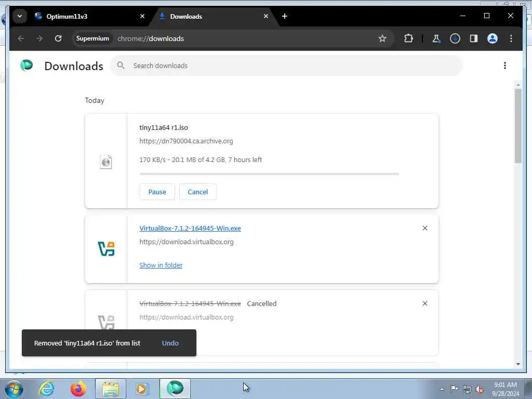Click the tiny11a64 r1.iso file name
Image resolution: width=532 pixels, height=399 pixels.
pyautogui.click(x=164, y=128)
